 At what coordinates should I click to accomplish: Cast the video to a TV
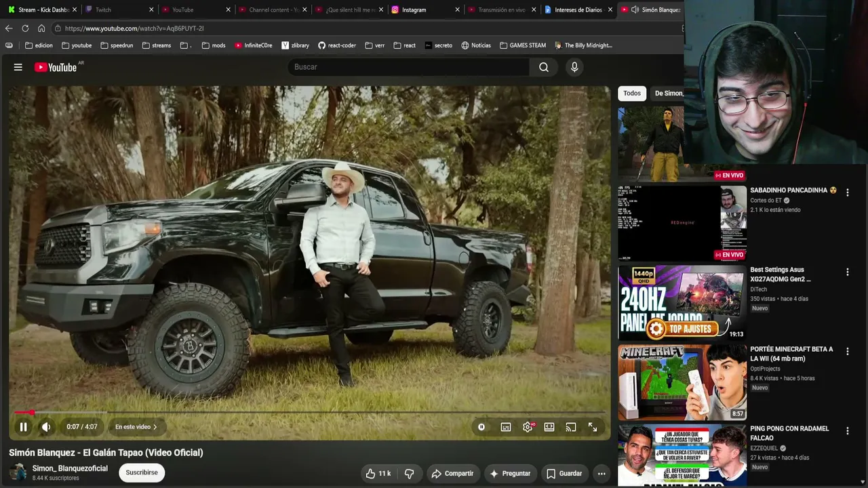(571, 427)
